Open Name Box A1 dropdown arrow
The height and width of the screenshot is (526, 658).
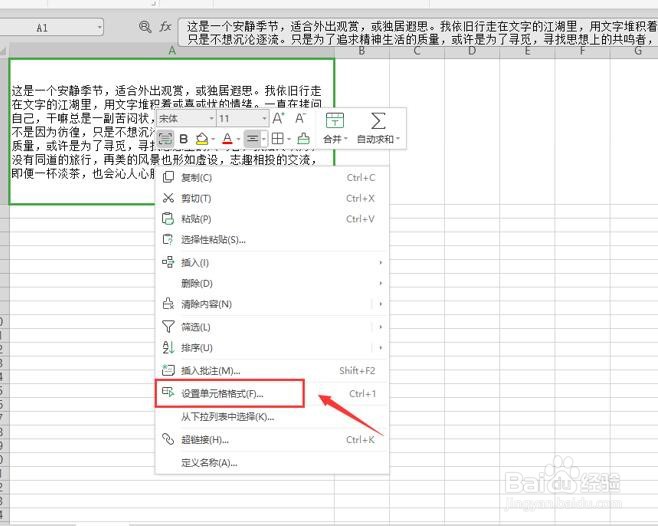[x=99, y=28]
